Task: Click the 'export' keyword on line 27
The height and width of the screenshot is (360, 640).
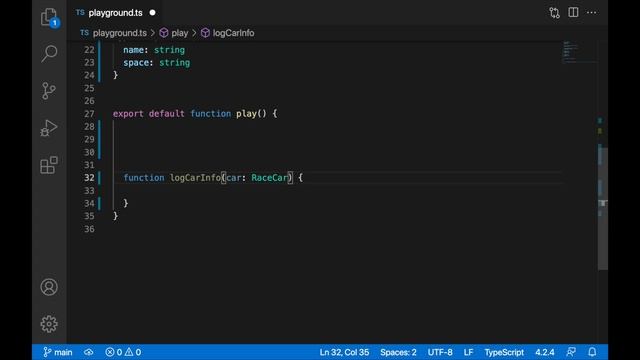Action: pos(128,114)
